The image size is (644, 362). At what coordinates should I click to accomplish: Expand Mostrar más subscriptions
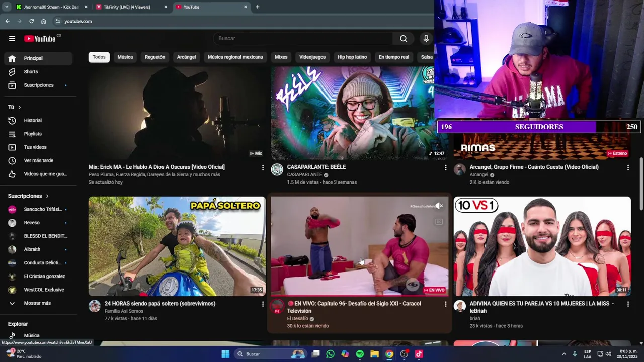[38, 303]
